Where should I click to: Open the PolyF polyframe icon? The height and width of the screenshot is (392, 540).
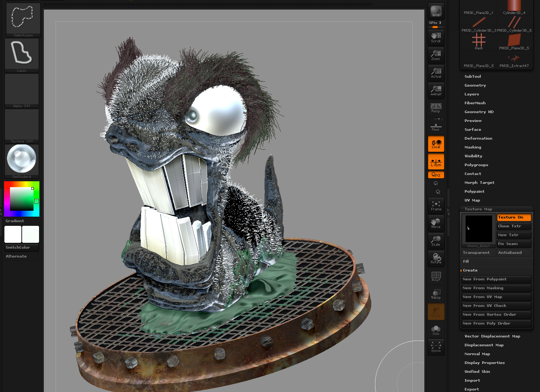(436, 276)
